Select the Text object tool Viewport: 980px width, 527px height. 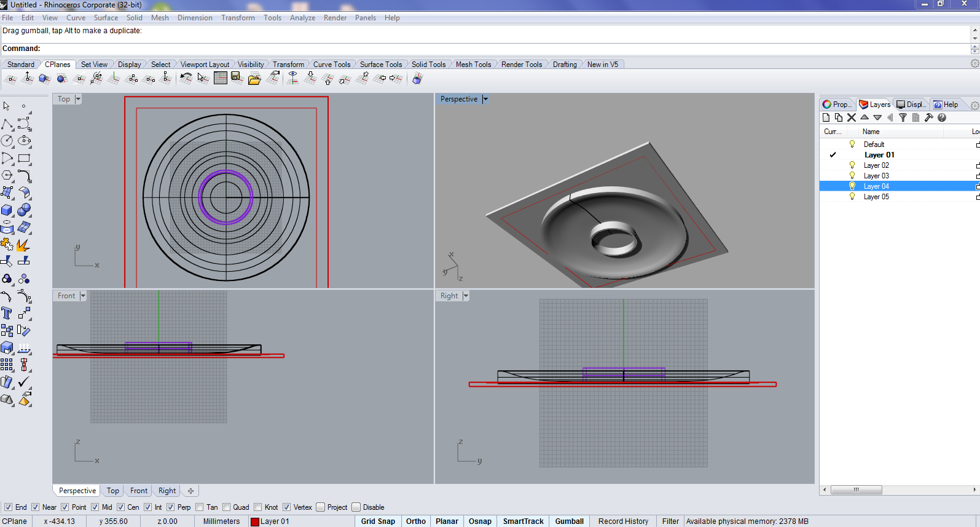pos(7,313)
